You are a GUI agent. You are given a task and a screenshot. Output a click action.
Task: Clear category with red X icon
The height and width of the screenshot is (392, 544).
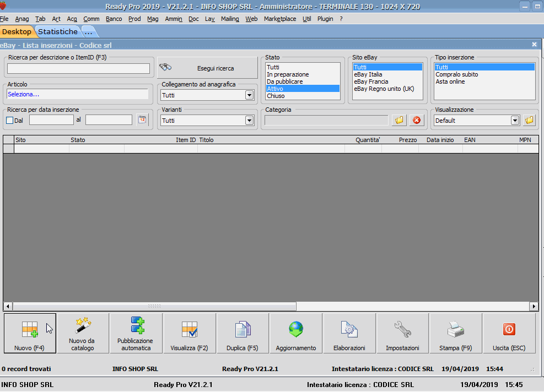pyautogui.click(x=417, y=120)
